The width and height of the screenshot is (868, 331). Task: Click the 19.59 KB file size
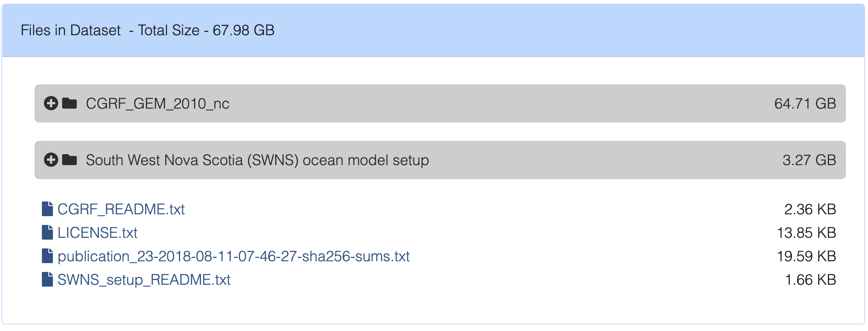pos(806,256)
